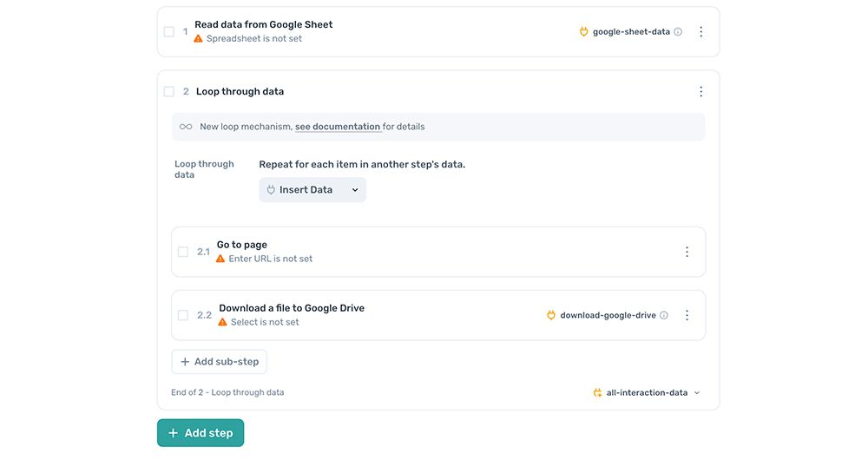This screenshot has width=868, height=460.
Task: Click the Repeat for each item in another step's data text
Action: point(362,164)
